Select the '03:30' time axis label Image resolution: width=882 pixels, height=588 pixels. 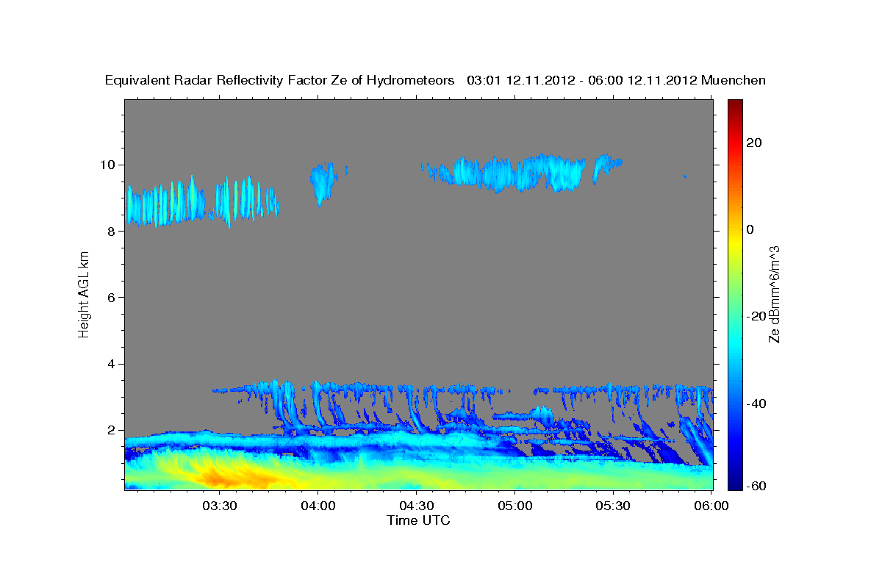click(219, 506)
